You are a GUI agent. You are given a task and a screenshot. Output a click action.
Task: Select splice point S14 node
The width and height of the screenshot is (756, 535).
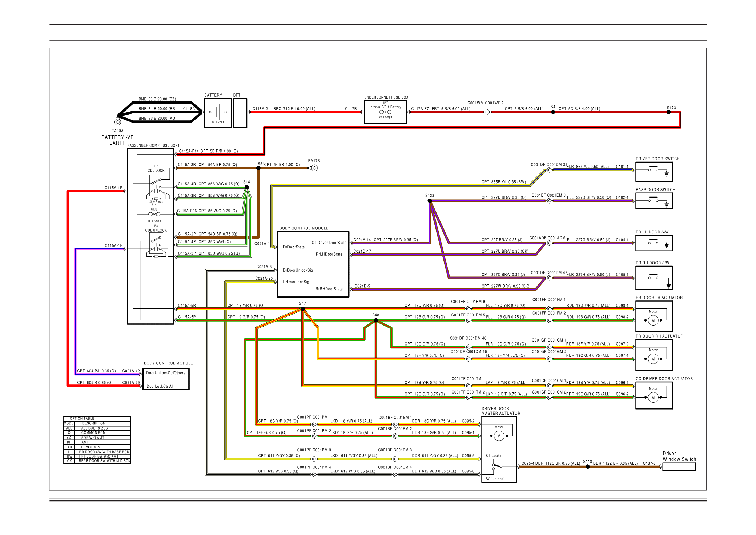point(247,187)
